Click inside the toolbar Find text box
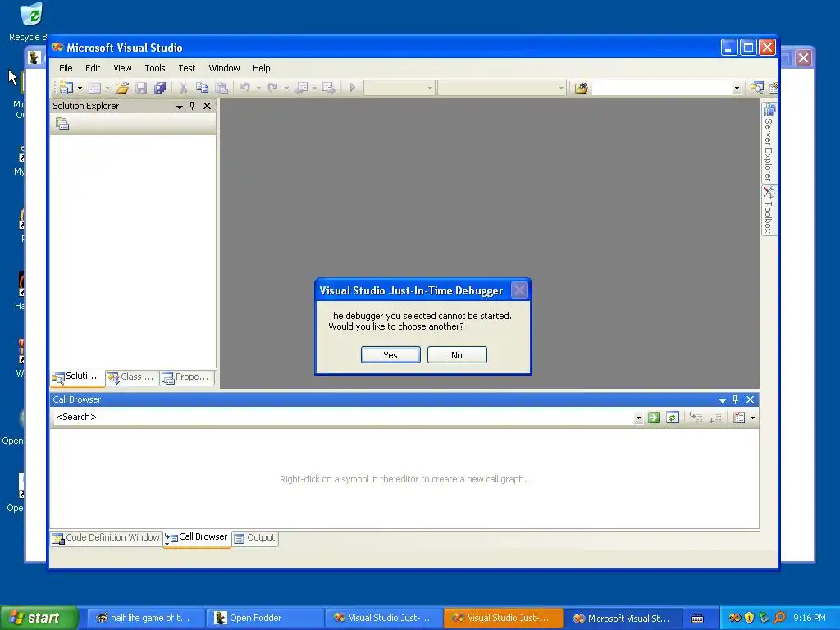Screen dimensions: 840x630 (x=662, y=88)
